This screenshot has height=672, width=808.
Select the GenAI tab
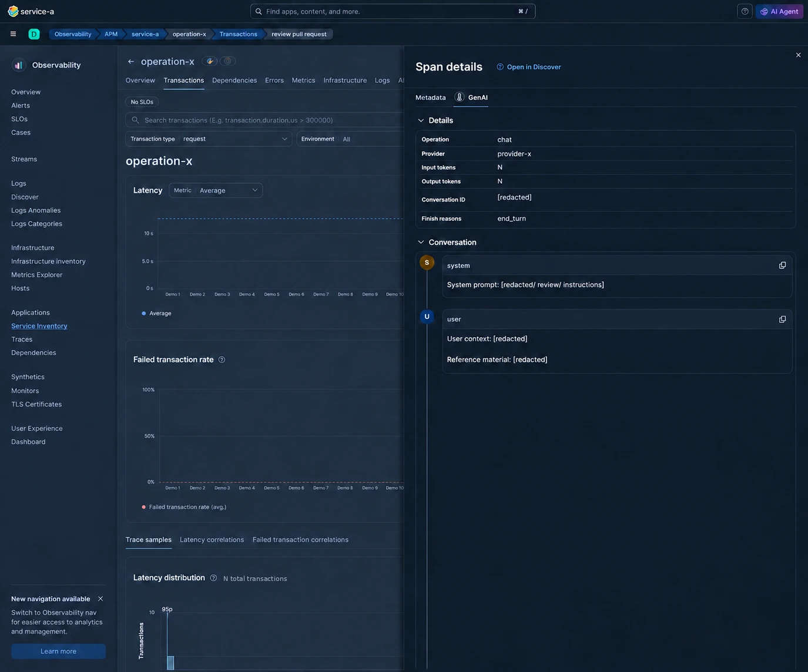pyautogui.click(x=471, y=98)
